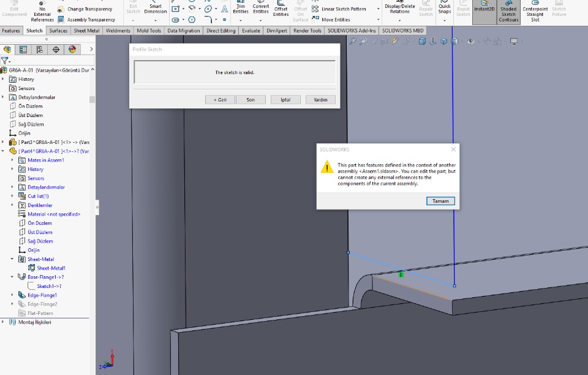Click Tamam in the SOLIDWORKS warning

(x=440, y=201)
